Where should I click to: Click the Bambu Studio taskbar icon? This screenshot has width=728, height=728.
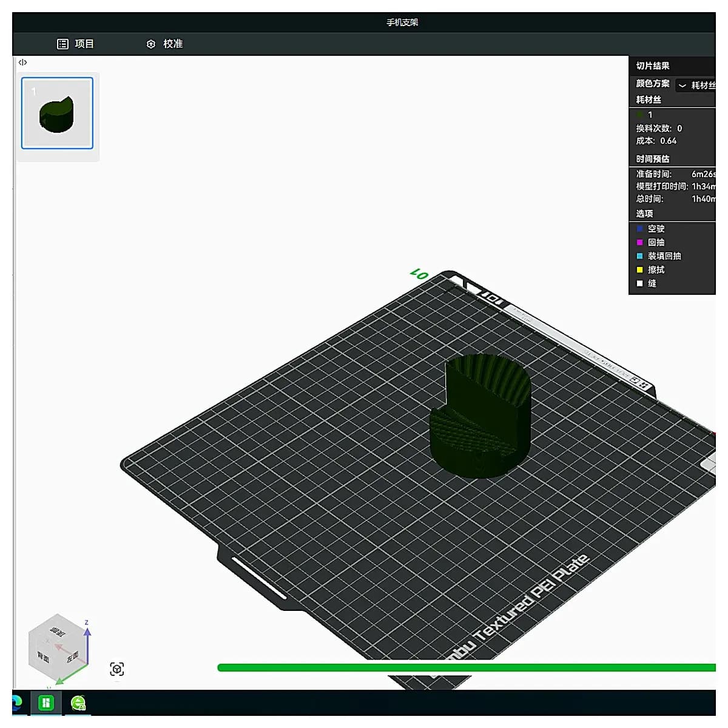[x=46, y=703]
